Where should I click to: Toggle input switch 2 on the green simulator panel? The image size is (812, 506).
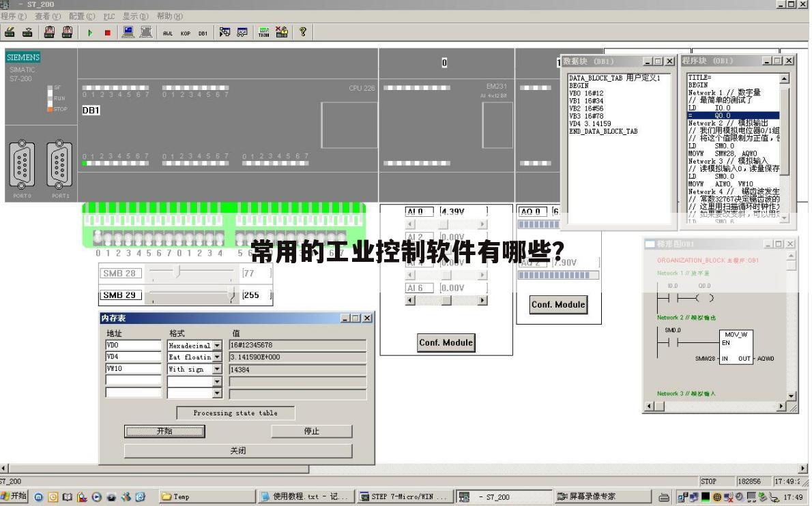(117, 239)
